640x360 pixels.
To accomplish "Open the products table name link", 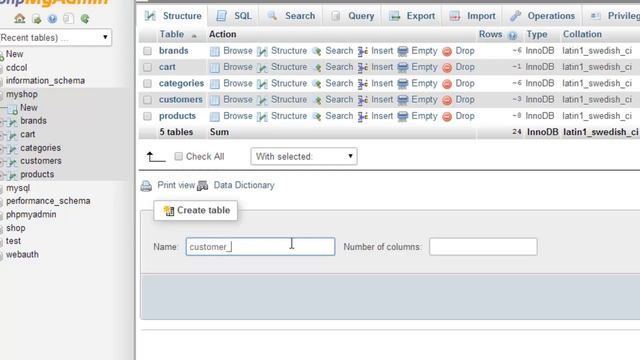I will point(178,116).
